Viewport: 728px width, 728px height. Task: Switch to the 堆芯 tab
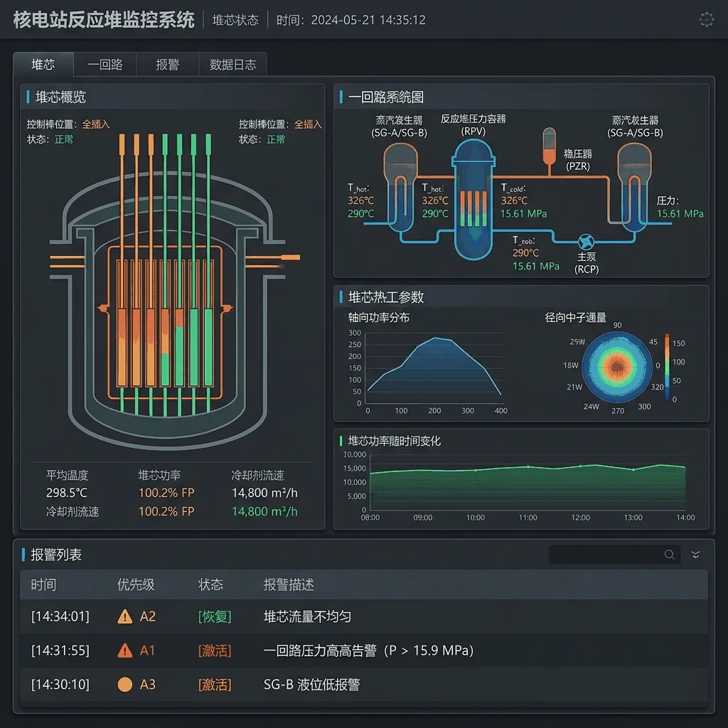tap(43, 65)
